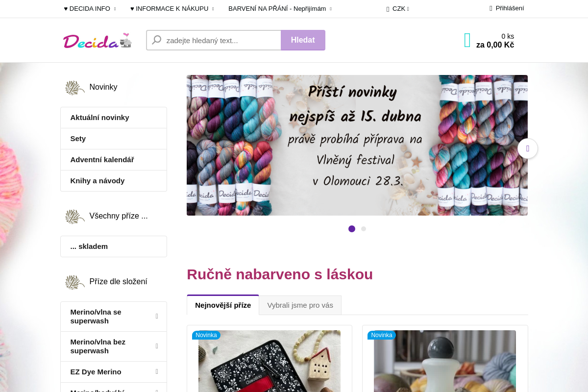Expand the DECIDA INFO menu

90,9
